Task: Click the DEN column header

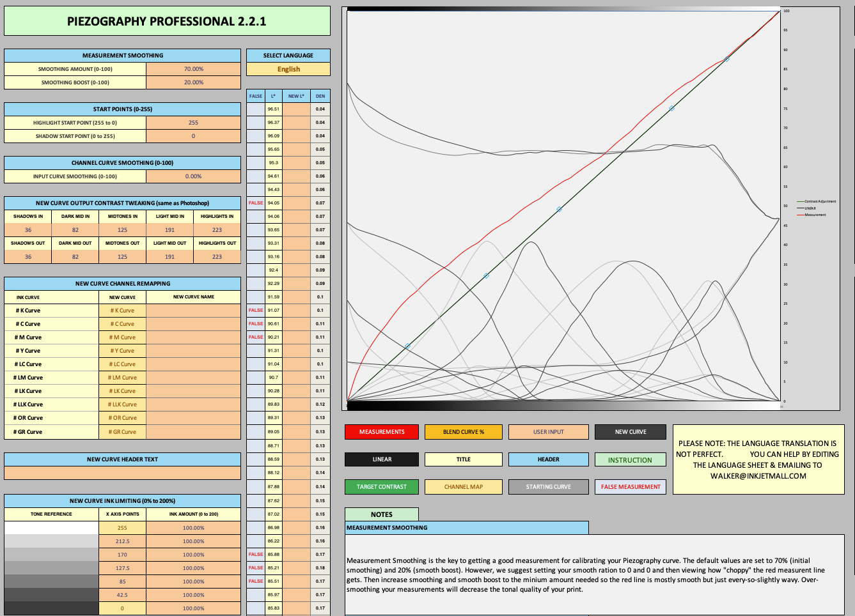Action: click(x=320, y=96)
